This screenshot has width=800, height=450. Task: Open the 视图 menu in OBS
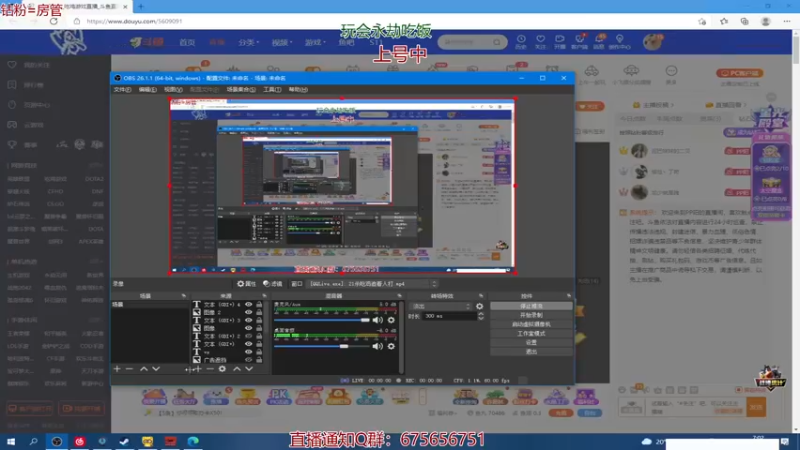(173, 89)
